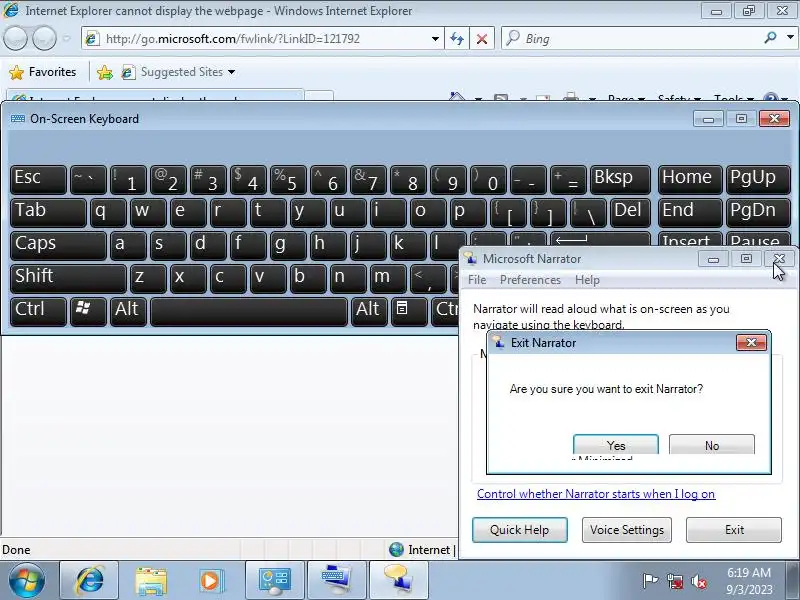Click the muted volume tray icon
Image resolution: width=800 pixels, height=600 pixels.
698,581
